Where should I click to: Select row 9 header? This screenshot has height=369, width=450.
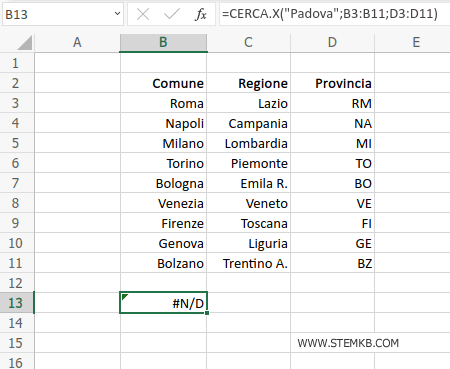pyautogui.click(x=17, y=223)
